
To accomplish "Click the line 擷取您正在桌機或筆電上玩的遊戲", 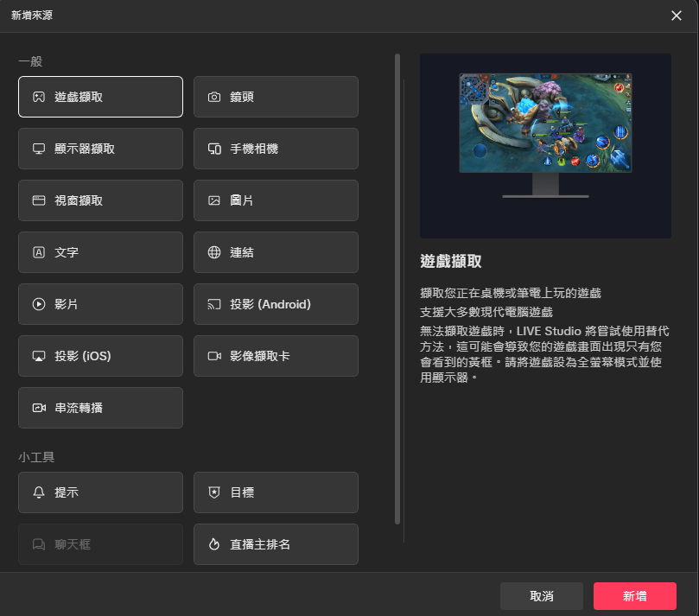I will pyautogui.click(x=511, y=293).
